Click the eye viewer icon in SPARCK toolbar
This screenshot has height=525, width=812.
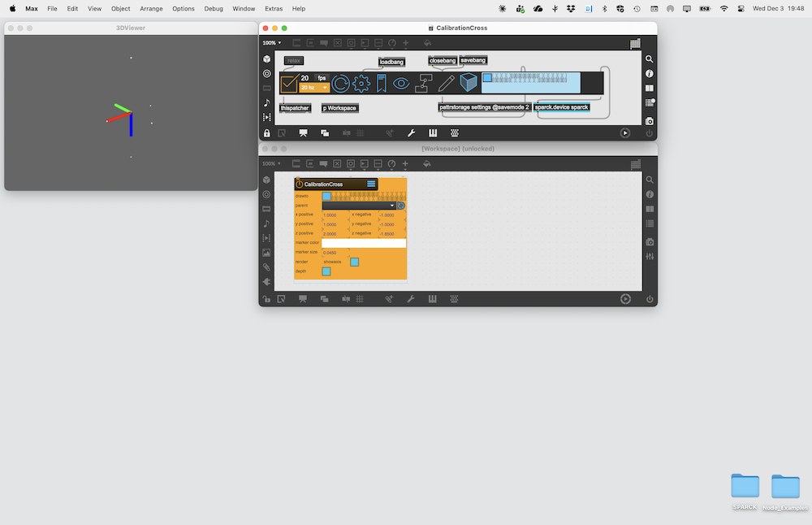(401, 83)
